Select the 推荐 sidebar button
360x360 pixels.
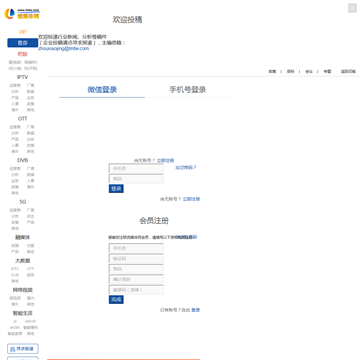tap(23, 43)
